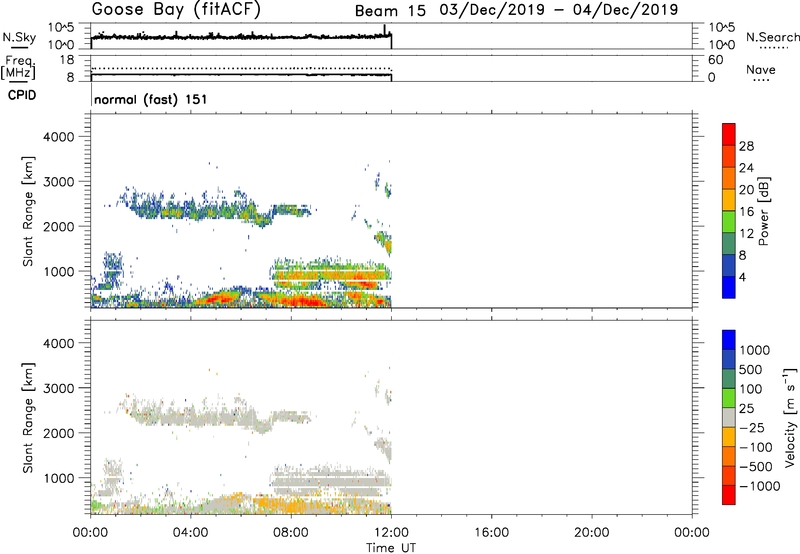This screenshot has height=554, width=800.
Task: Click the "04:00" time tick label
Action: 191,533
